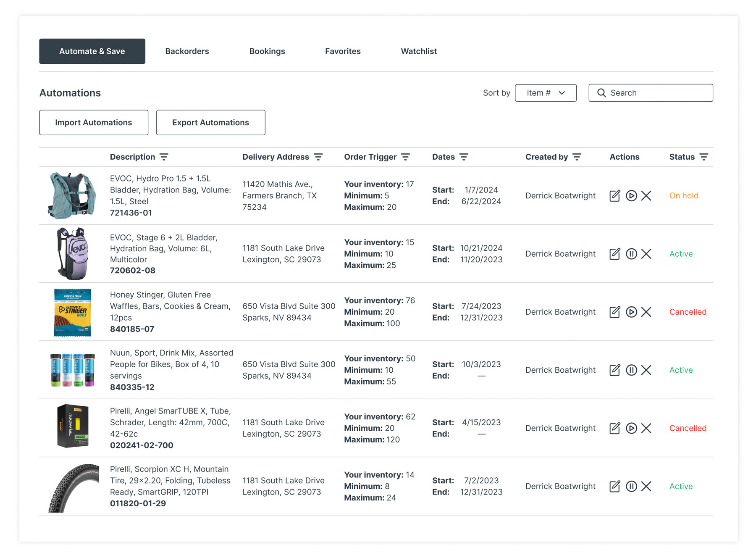Select item number 011820-01-29

pos(138,503)
